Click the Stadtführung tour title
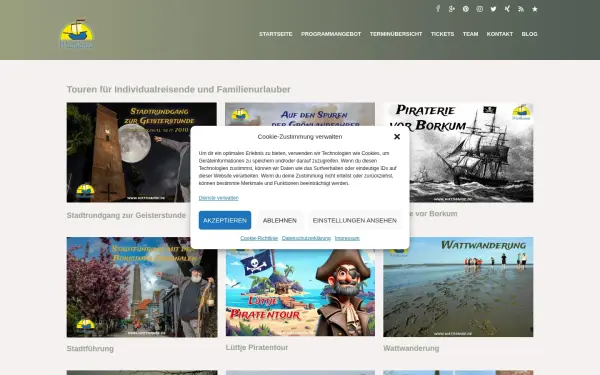This screenshot has height=375, width=600. click(x=90, y=349)
